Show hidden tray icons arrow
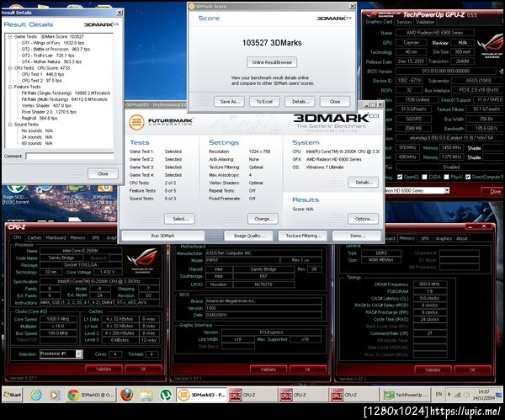This screenshot has width=505, height=420. click(449, 394)
